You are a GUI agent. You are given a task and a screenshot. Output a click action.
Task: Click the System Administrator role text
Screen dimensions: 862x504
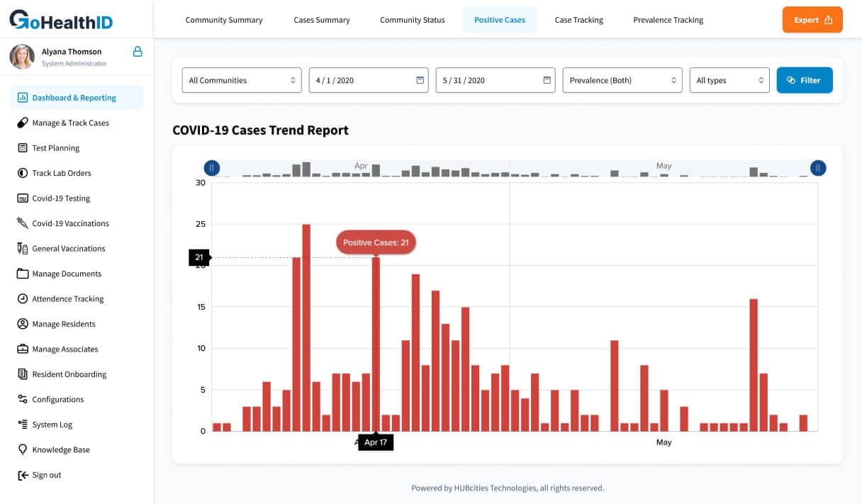tap(74, 64)
